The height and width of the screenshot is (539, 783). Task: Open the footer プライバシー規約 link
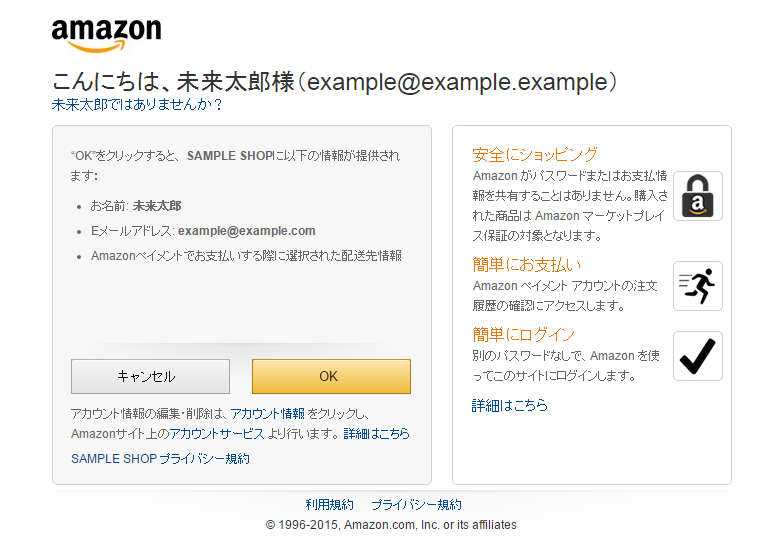416,505
